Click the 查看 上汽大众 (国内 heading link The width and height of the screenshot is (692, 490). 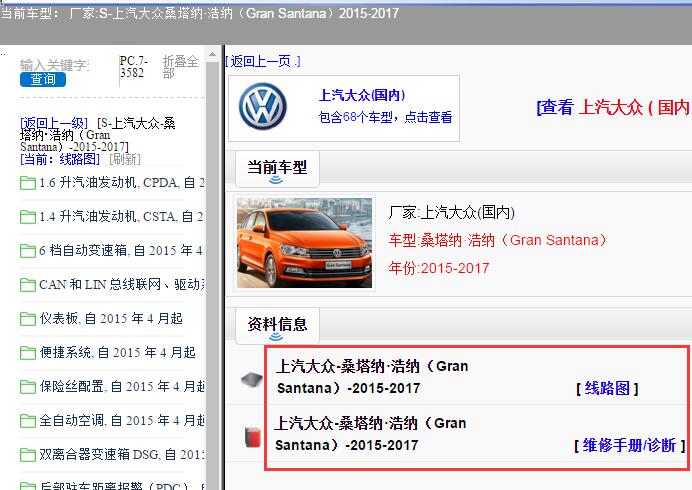click(x=613, y=107)
